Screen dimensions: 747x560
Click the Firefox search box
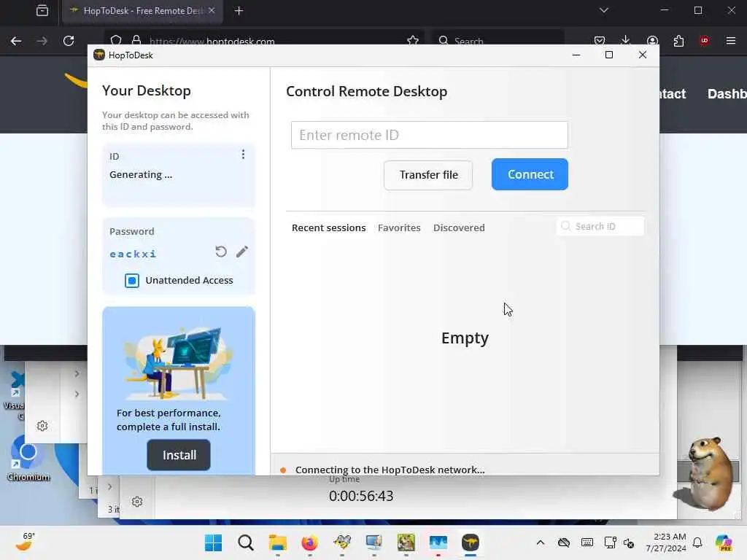coord(498,41)
